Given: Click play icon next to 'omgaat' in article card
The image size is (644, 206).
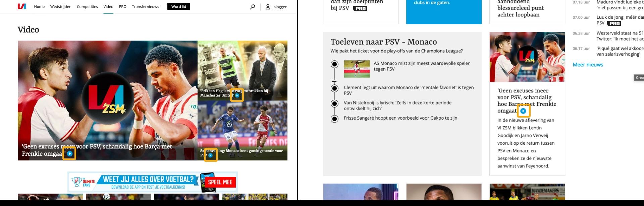Looking at the screenshot, I should [x=523, y=111].
